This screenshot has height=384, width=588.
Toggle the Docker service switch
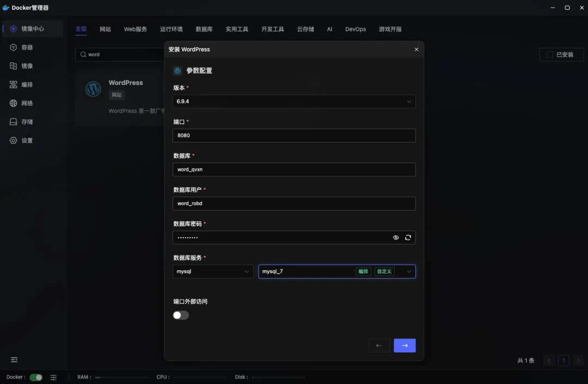(x=36, y=377)
